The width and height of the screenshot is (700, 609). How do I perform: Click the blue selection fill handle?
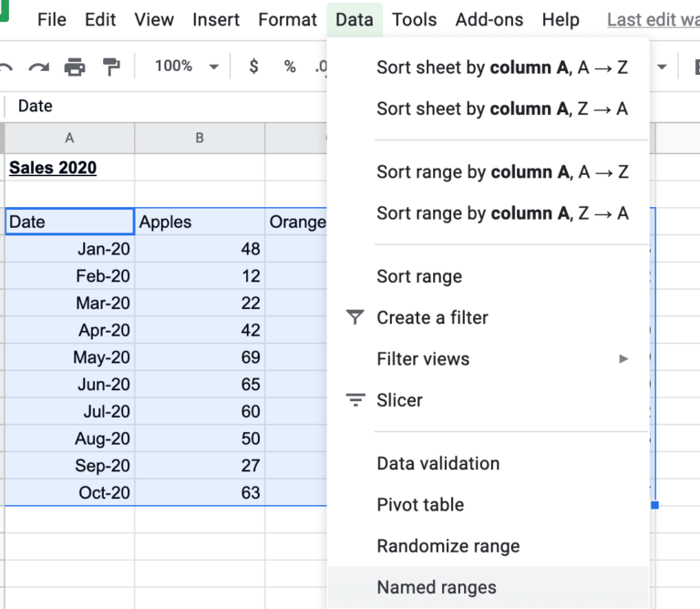655,505
